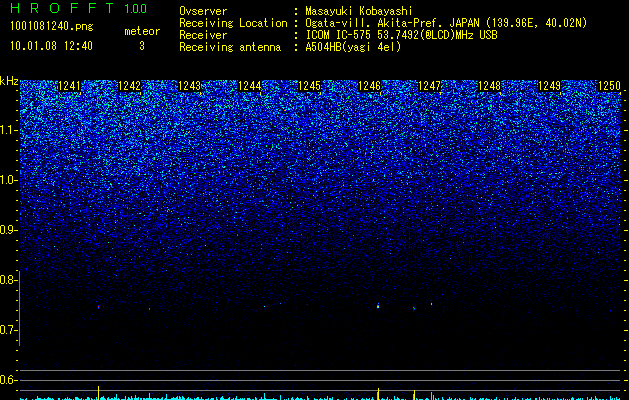This screenshot has width=629, height=400.
Task: Click the ICOM IC-575 receiver text
Action: tap(401, 35)
